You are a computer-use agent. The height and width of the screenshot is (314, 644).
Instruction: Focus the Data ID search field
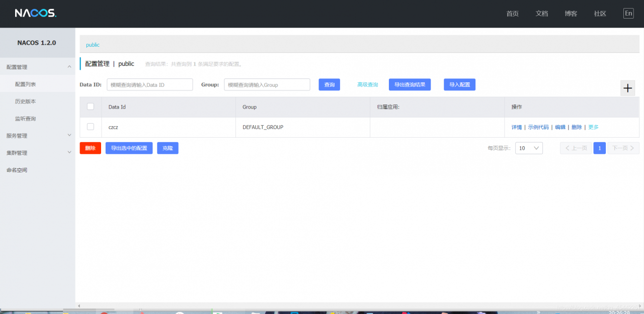pyautogui.click(x=150, y=85)
